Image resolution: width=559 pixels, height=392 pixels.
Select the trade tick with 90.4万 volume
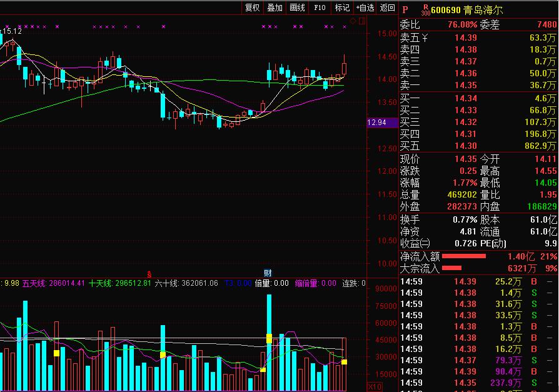pos(478,371)
